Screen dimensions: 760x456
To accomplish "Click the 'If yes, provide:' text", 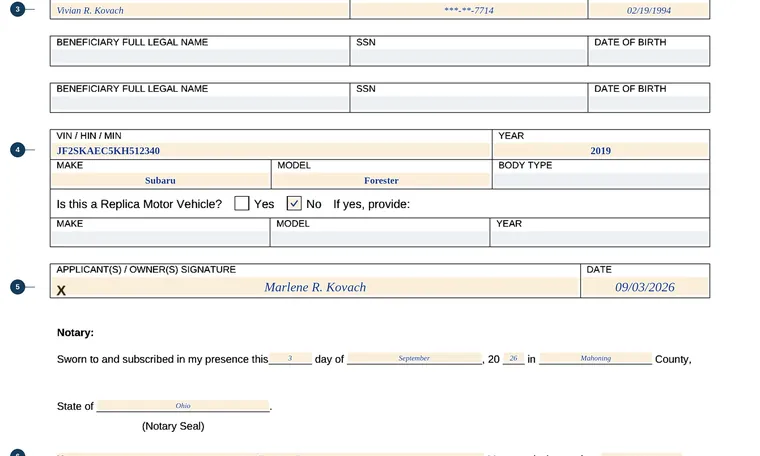I will [x=371, y=204].
